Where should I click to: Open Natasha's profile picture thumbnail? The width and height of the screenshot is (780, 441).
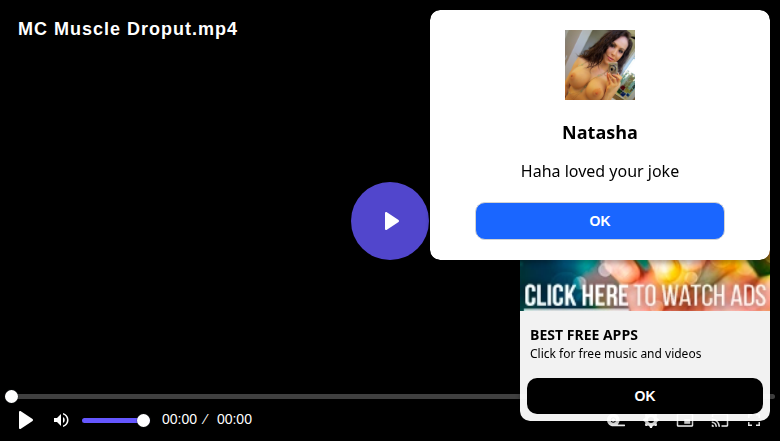(x=599, y=65)
